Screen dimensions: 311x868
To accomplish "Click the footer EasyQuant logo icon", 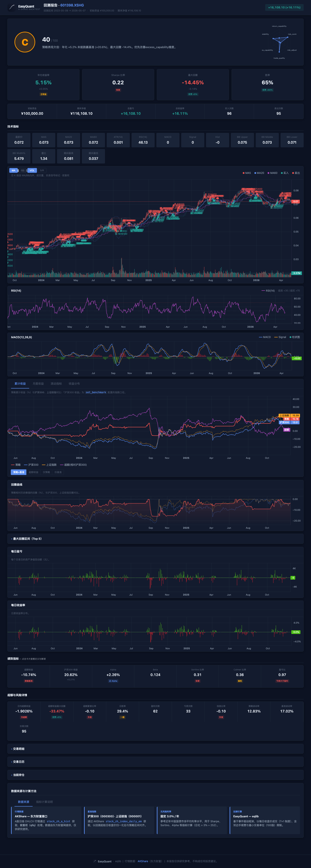I will [95, 861].
